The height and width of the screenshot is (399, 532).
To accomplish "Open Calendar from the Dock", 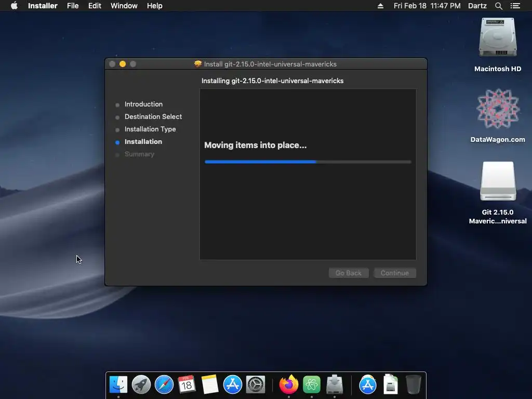I will click(x=187, y=384).
